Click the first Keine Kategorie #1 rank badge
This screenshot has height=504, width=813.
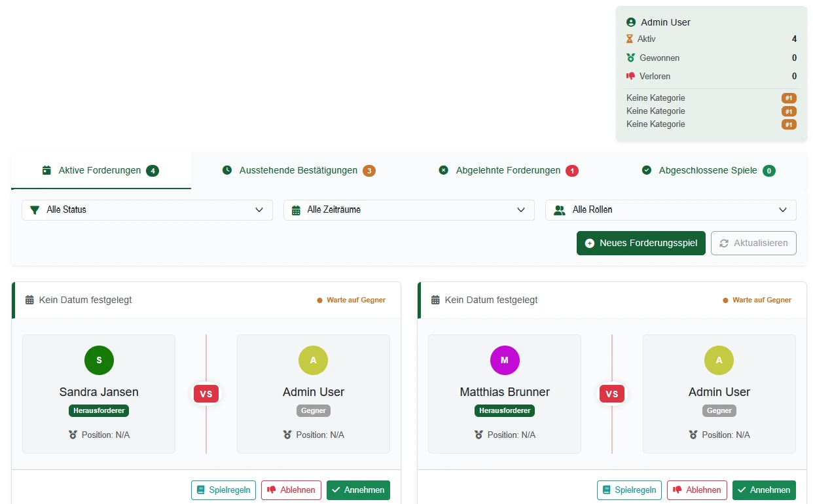pyautogui.click(x=789, y=98)
